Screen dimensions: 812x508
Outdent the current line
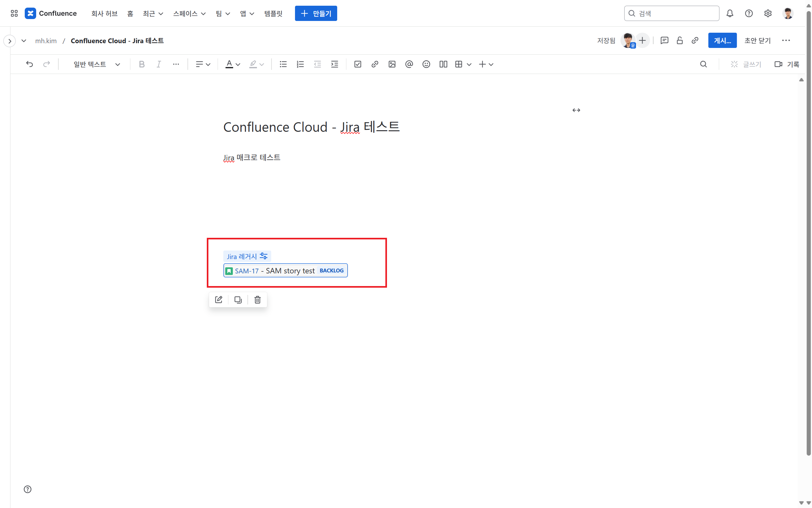click(318, 64)
